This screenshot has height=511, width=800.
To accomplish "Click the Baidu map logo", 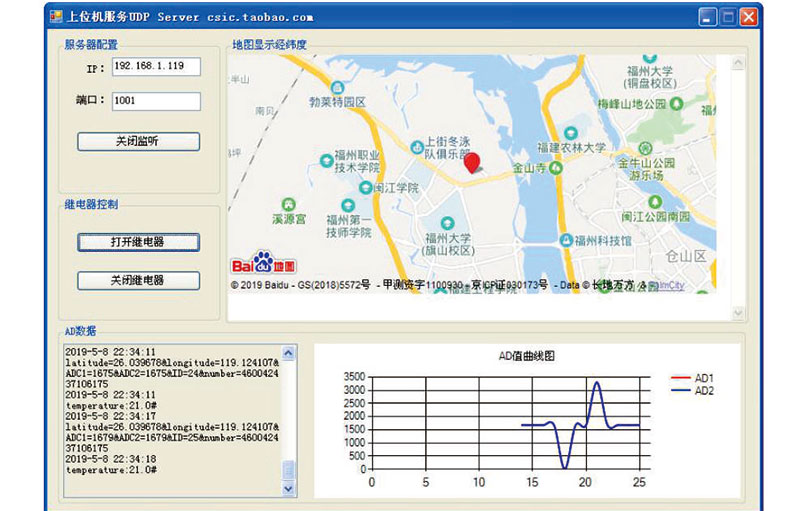I will 263,262.
